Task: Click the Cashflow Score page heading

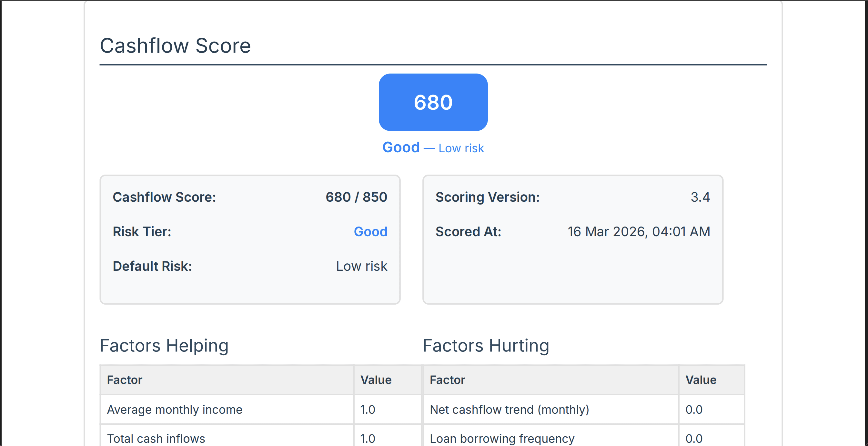Action: [175, 46]
